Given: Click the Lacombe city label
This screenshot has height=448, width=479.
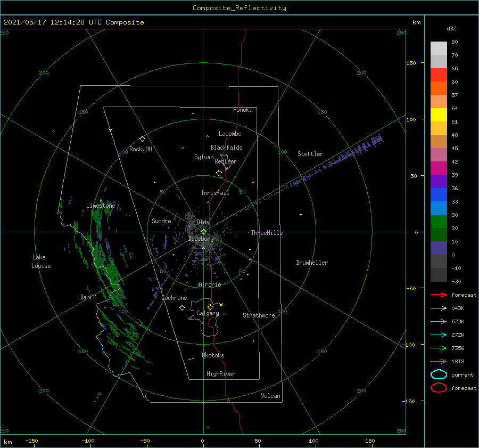Looking at the screenshot, I should [x=230, y=134].
